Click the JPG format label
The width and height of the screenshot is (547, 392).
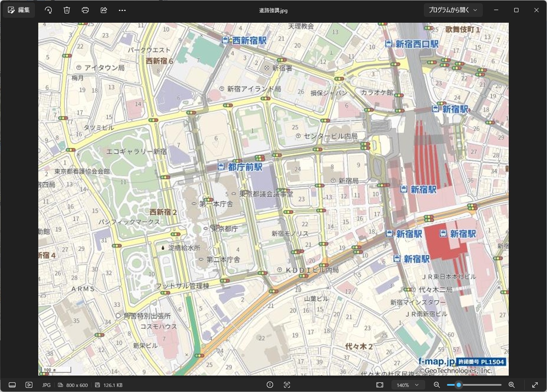pyautogui.click(x=46, y=385)
